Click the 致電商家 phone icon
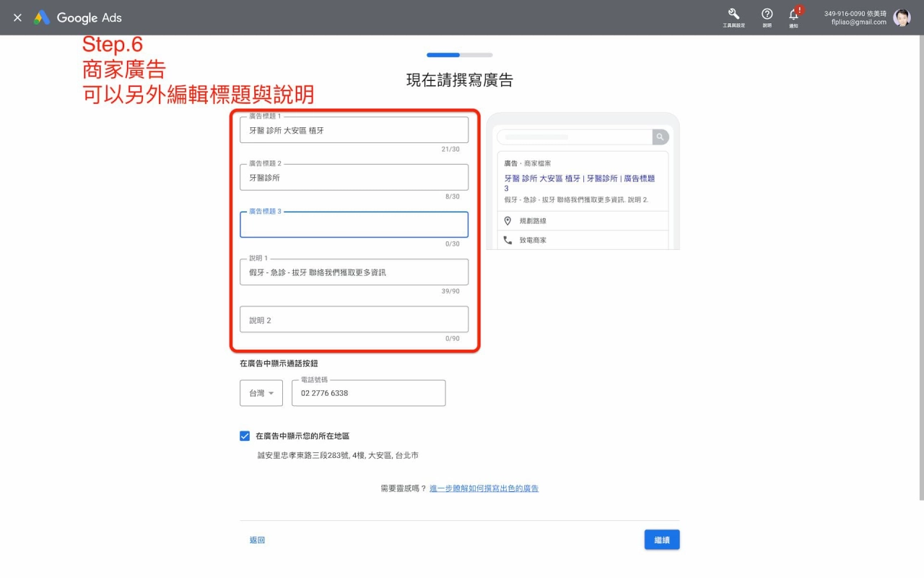Image resolution: width=924 pixels, height=578 pixels. 507,240
